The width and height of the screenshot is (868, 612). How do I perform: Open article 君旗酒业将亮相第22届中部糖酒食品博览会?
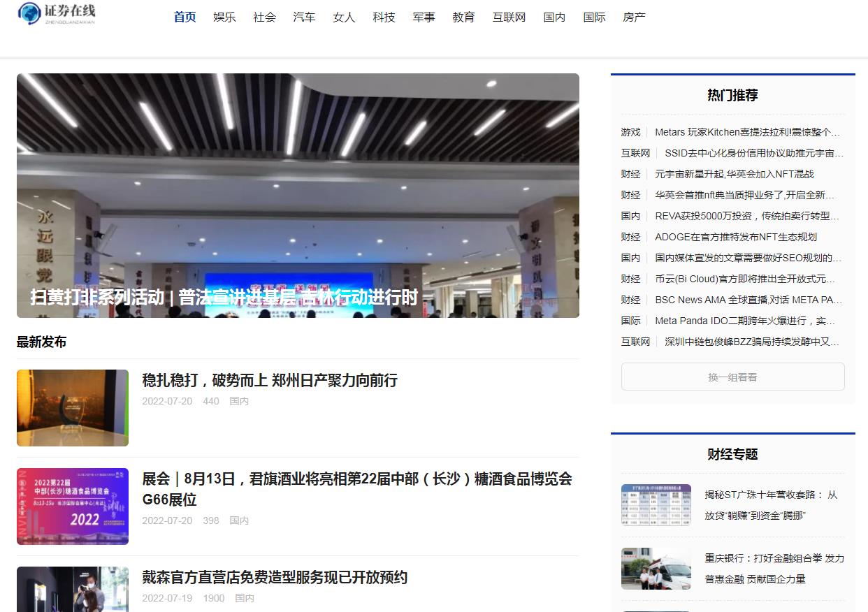(x=357, y=489)
